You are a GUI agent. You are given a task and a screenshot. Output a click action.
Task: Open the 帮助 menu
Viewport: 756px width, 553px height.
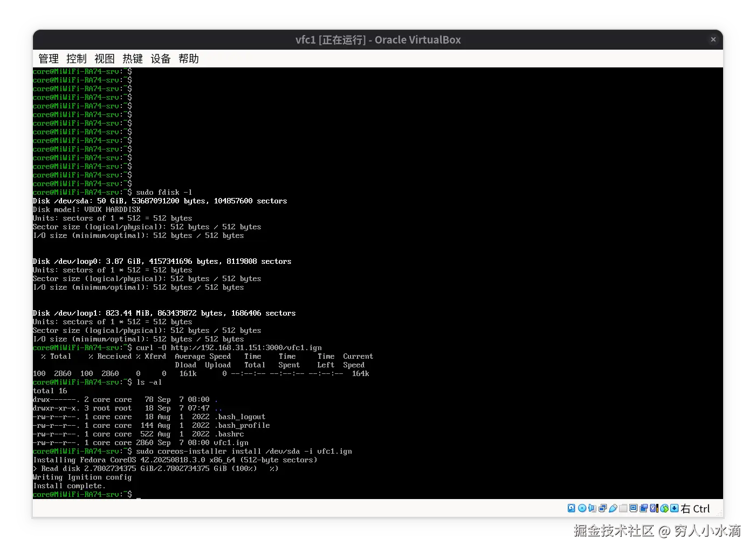189,59
